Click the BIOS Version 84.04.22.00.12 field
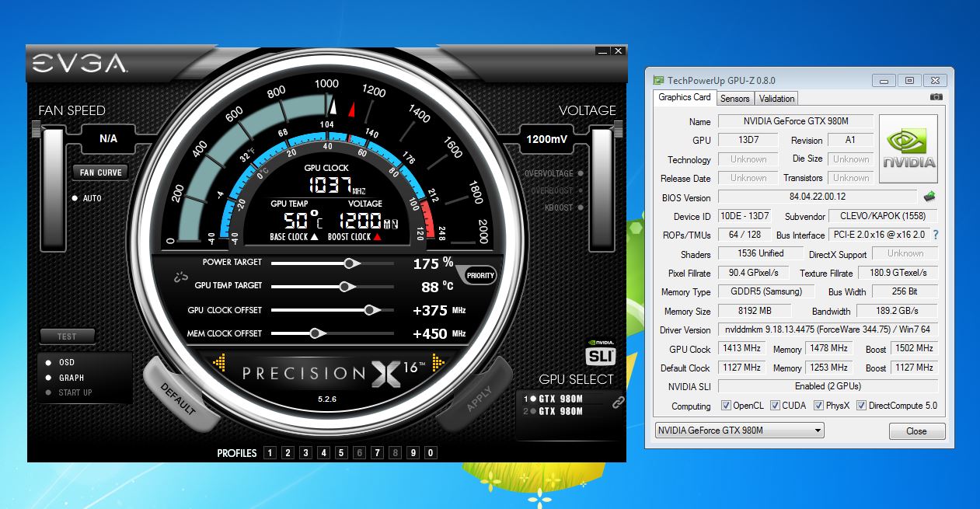This screenshot has width=980, height=509. 817,197
